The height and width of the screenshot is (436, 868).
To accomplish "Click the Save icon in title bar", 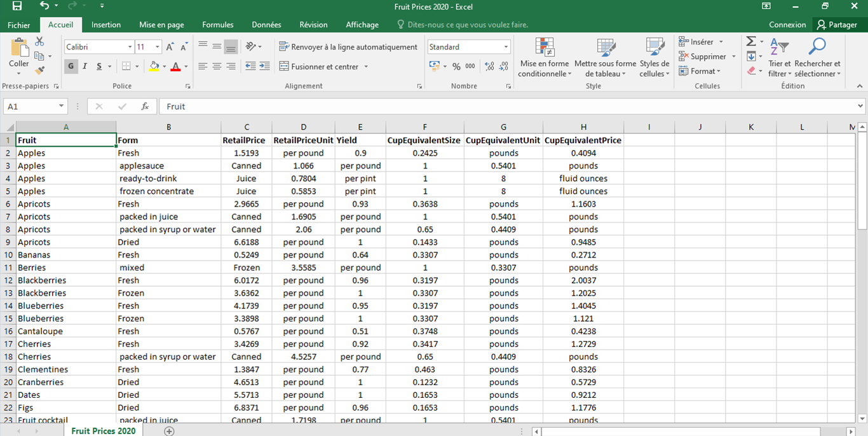I will [17, 6].
